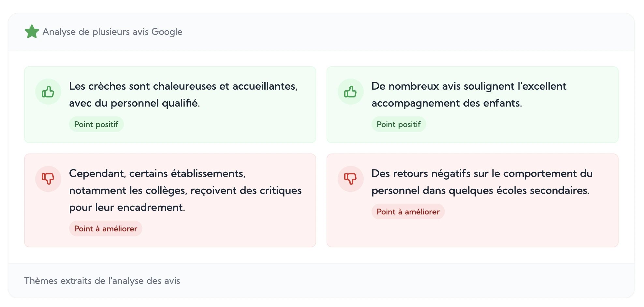Click 'Thèmes extraits de l'analyse des avis' footer
The image size is (644, 307).
103,281
